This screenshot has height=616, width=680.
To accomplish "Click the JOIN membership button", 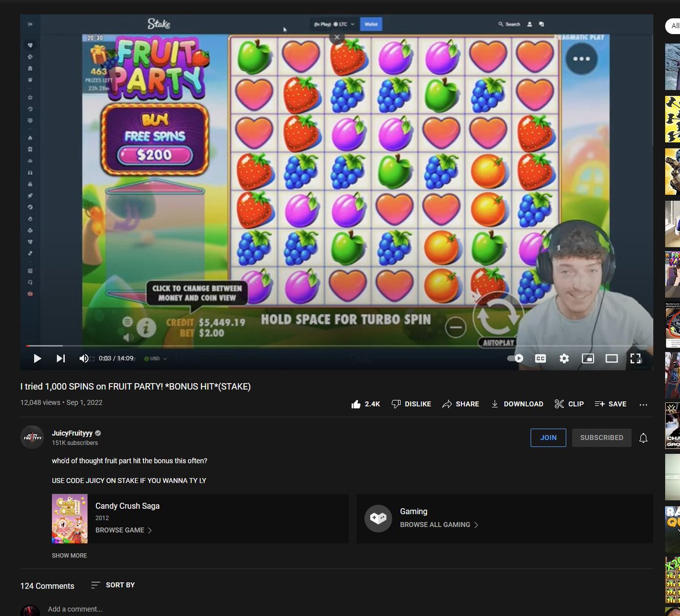I will (x=548, y=437).
